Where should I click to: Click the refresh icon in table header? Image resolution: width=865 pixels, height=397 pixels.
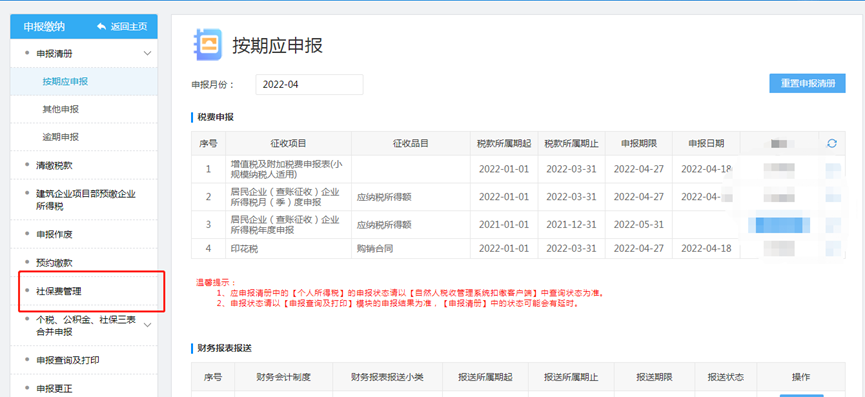click(832, 143)
